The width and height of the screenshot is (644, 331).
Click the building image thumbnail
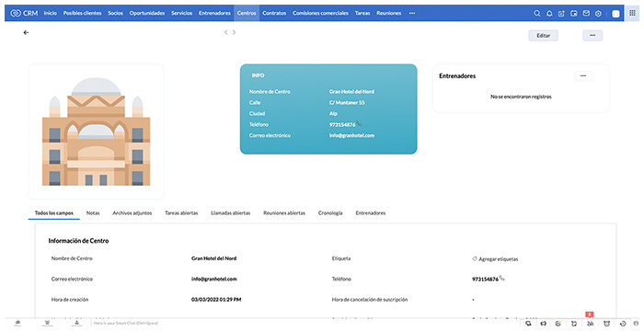[x=96, y=131]
